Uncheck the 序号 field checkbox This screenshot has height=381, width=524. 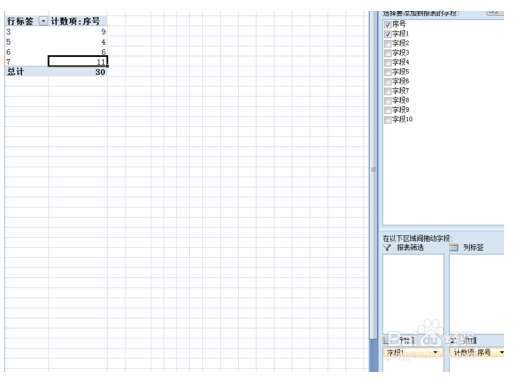pyautogui.click(x=388, y=24)
